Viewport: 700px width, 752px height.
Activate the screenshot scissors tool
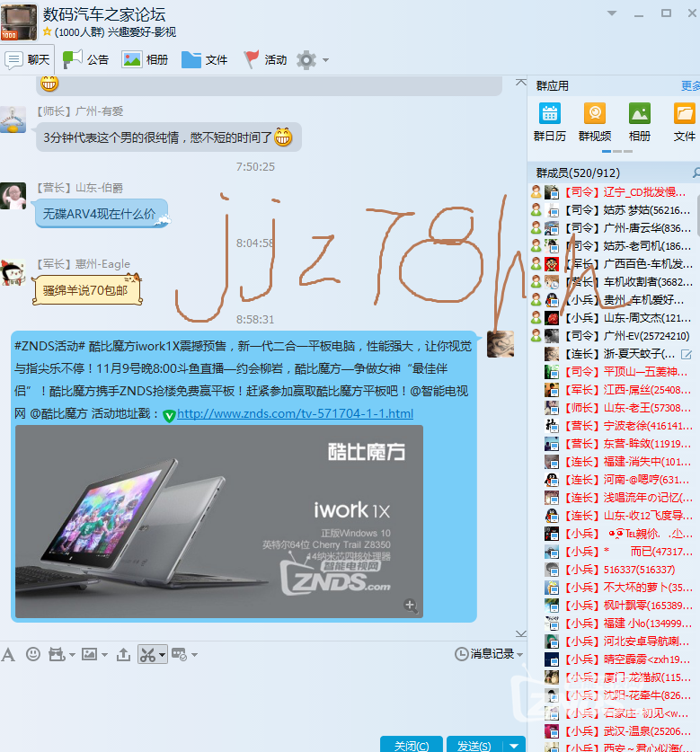pyautogui.click(x=147, y=654)
